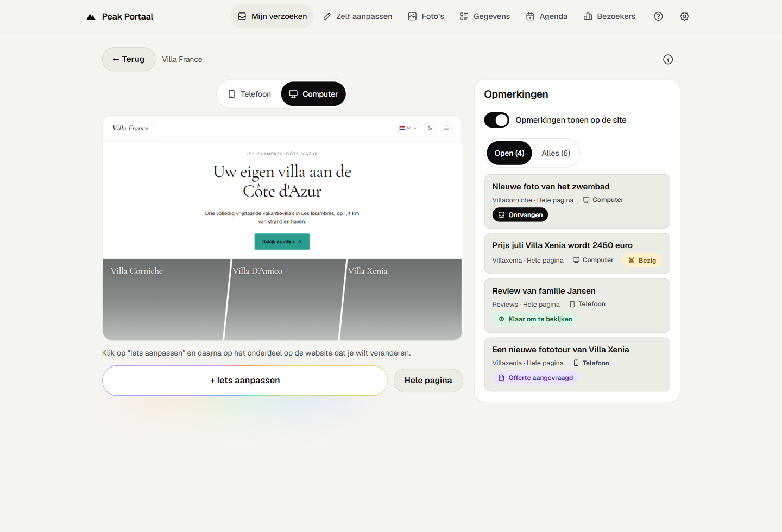Open the Nieuwe foto van het zwembad remark

(x=577, y=201)
